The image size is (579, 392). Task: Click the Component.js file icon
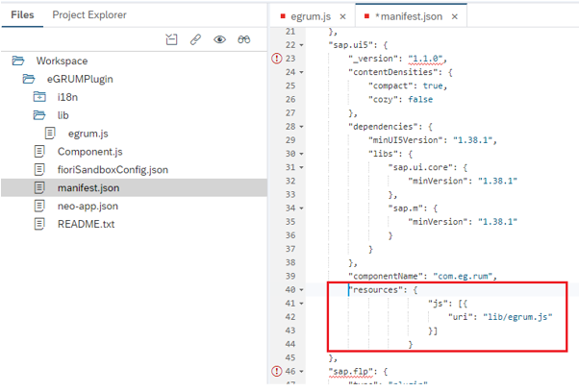pos(39,151)
